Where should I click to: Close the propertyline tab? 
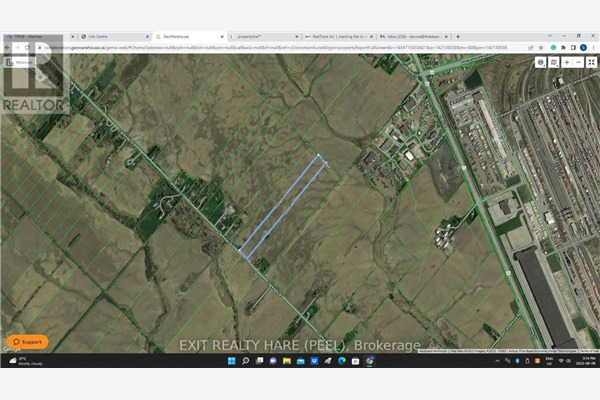point(297,37)
